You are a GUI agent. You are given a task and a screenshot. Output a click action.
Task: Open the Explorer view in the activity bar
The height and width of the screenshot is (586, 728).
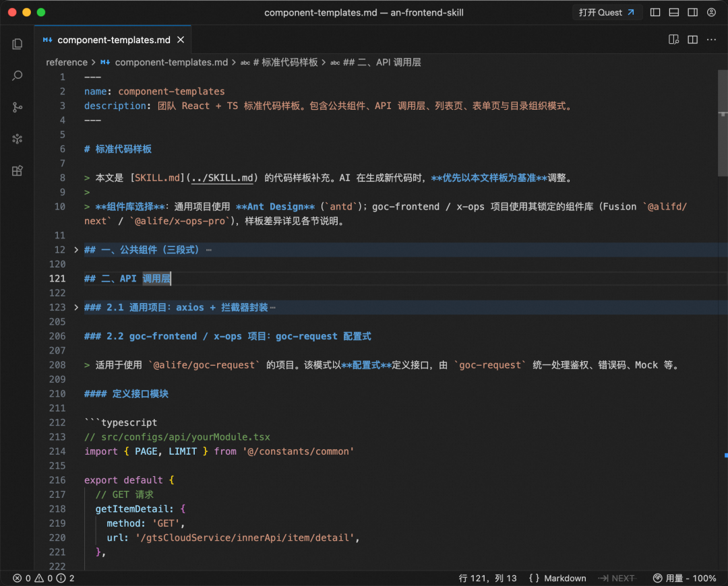(x=17, y=44)
